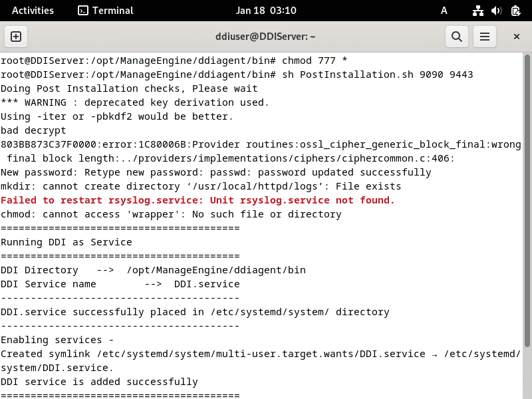Click the volume speaker icon
Image resolution: width=532 pixels, height=399 pixels.
(x=496, y=11)
